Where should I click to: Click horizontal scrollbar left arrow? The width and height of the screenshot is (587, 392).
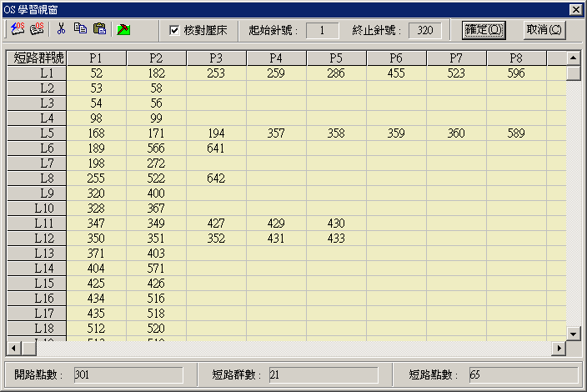pos(13,347)
